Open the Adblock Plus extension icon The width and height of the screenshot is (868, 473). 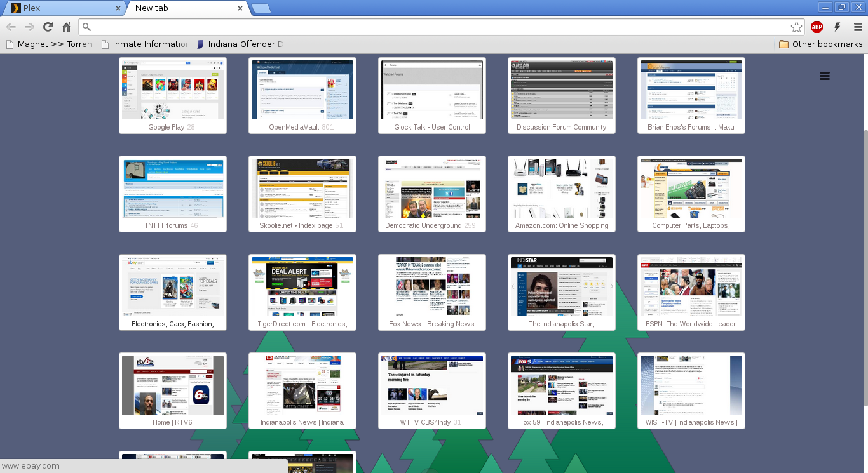(x=817, y=27)
